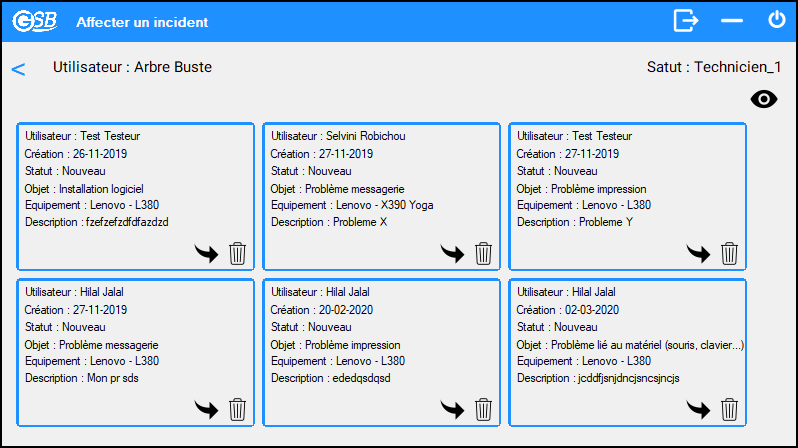Delete Selvini Robichou's incident with the trash icon
798x448 pixels.
point(483,253)
